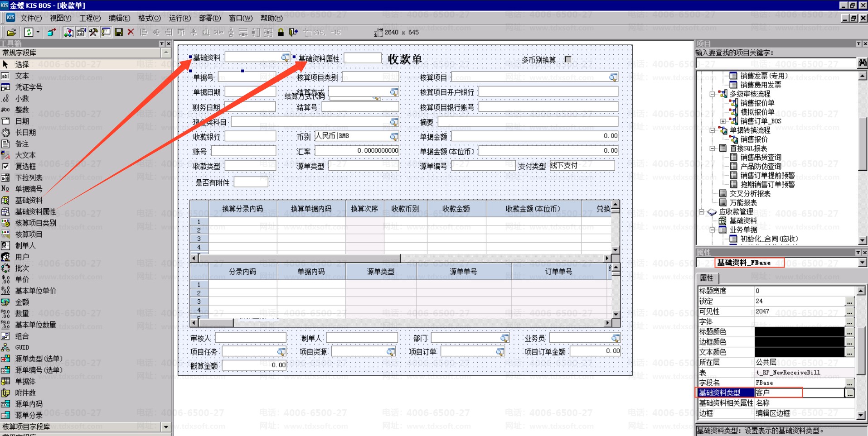Click the 摘要 input field on form
The image size is (868, 436).
point(527,122)
